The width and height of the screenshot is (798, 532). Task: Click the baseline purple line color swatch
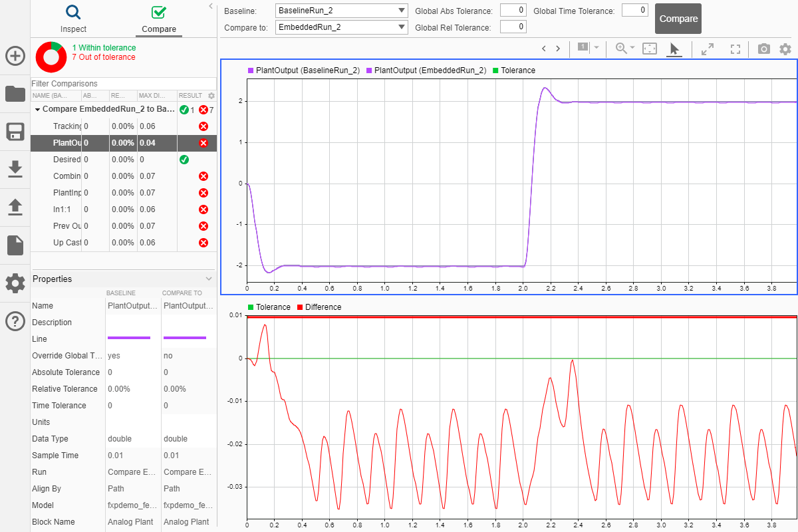coord(129,338)
